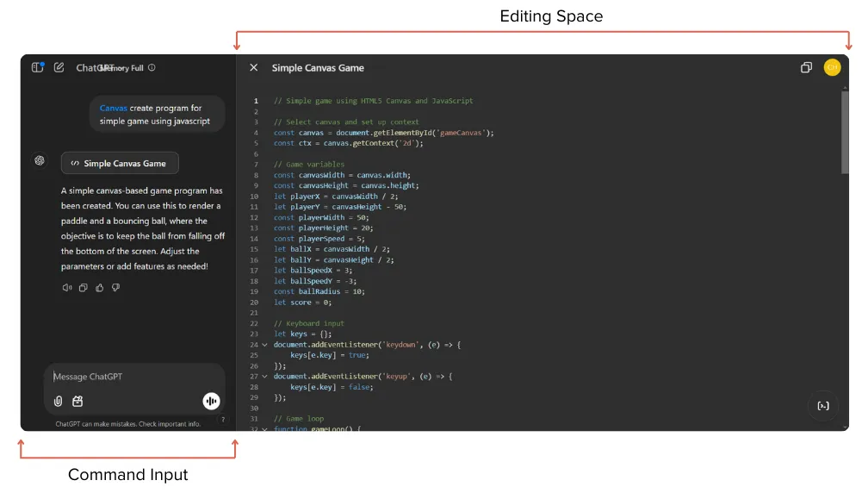Give the response a thumbs down
868x493 pixels.
(x=115, y=288)
